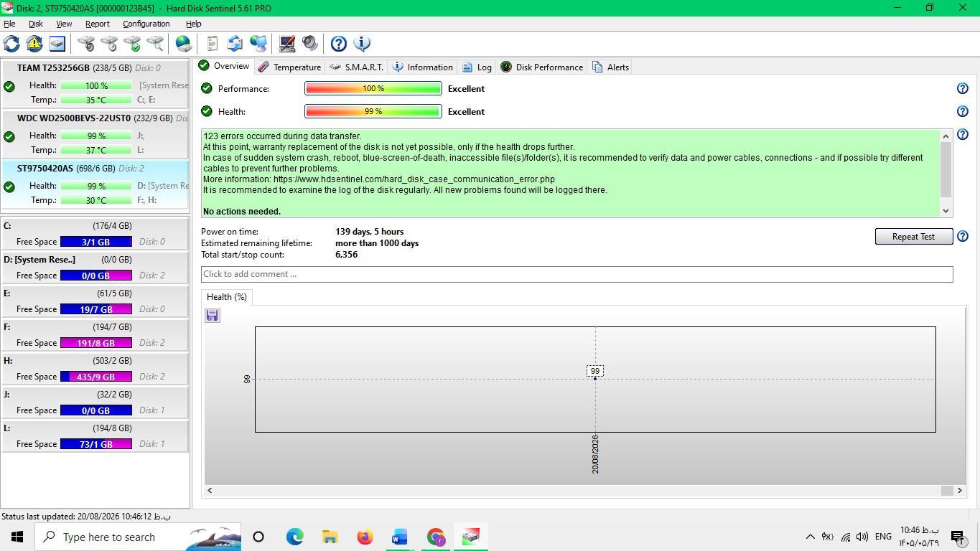
Task: Click the globe and disk toolbar icon
Action: pyautogui.click(x=184, y=44)
